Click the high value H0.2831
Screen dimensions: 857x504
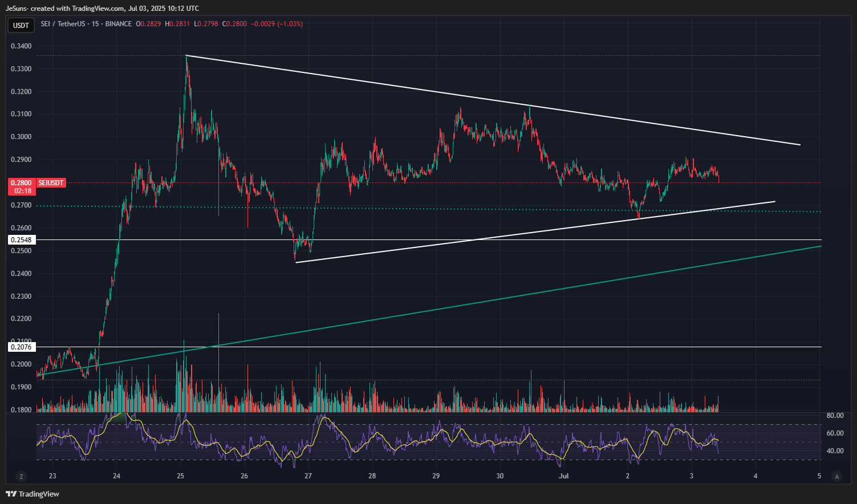(177, 24)
